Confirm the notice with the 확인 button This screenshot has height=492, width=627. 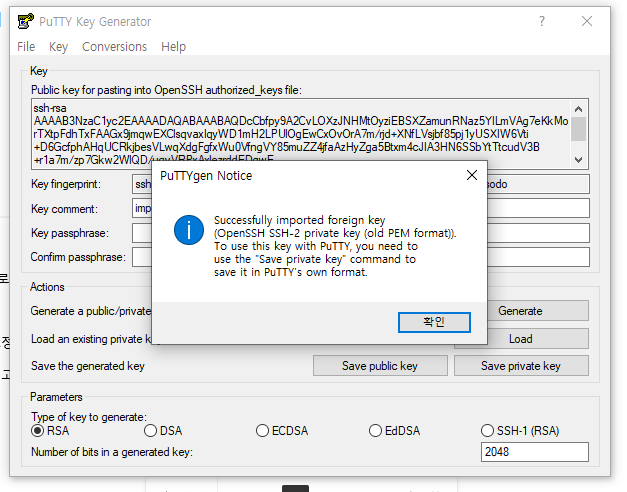click(434, 322)
